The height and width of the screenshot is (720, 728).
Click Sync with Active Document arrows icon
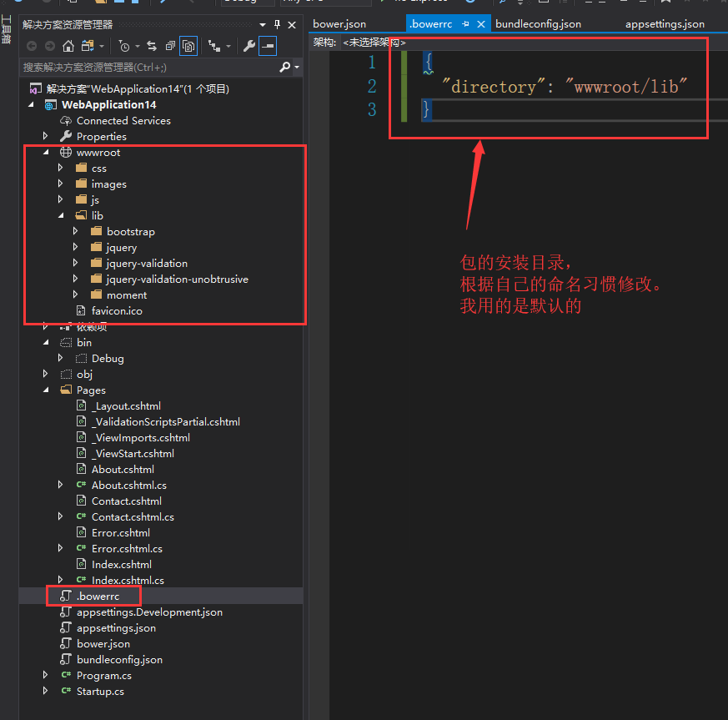point(152,46)
